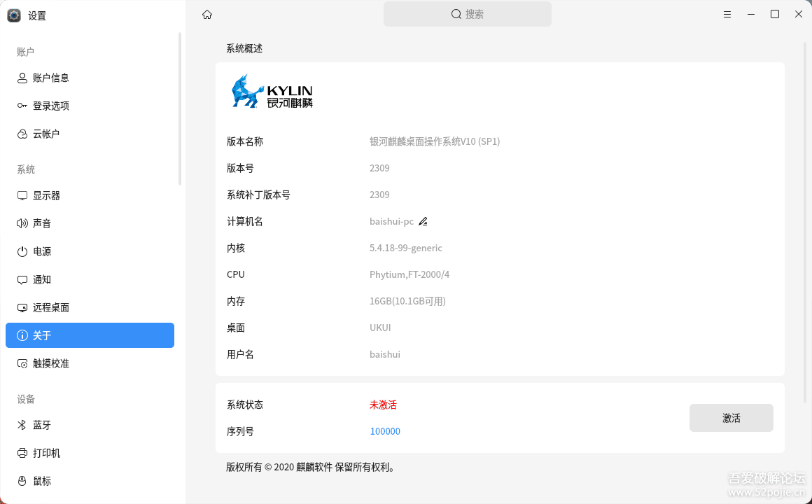Click the pencil icon beside baishui-pc

pyautogui.click(x=423, y=222)
